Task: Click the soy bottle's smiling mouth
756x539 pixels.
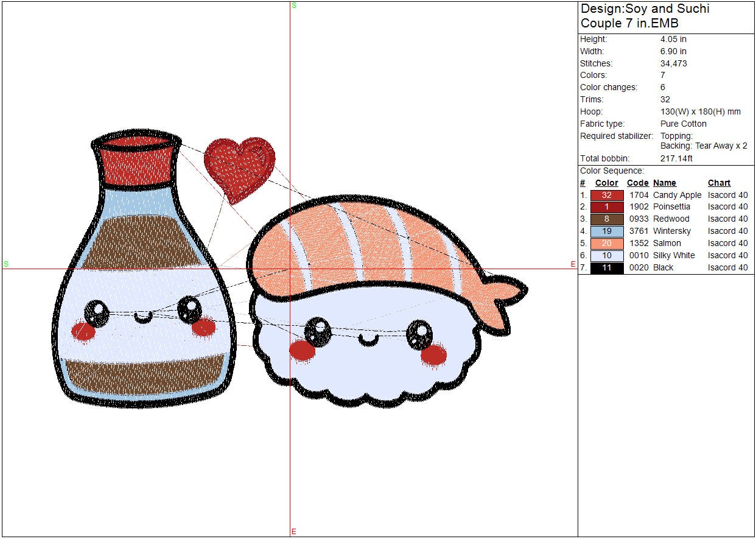Action: tap(143, 317)
